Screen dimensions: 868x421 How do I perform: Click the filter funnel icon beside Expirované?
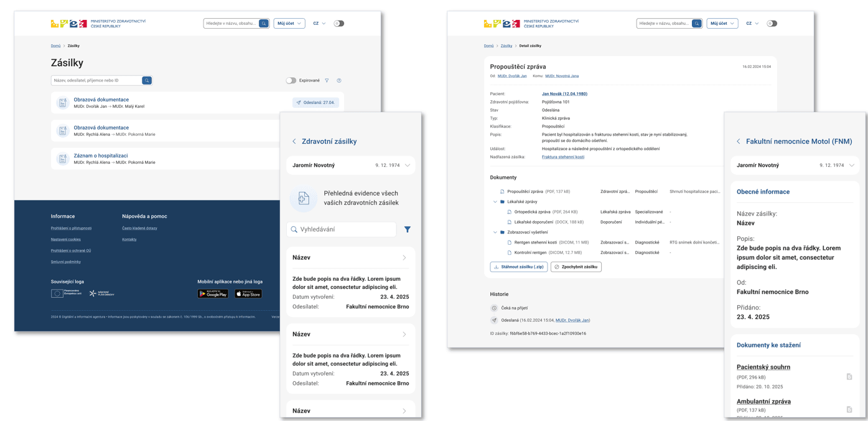pos(327,80)
